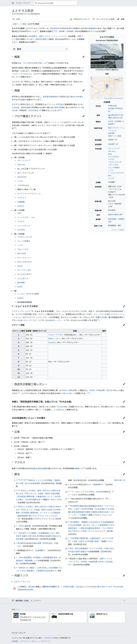137x644 pixels.
Task: Open 脚注の使い方 help link
Action: tap(120, 480)
